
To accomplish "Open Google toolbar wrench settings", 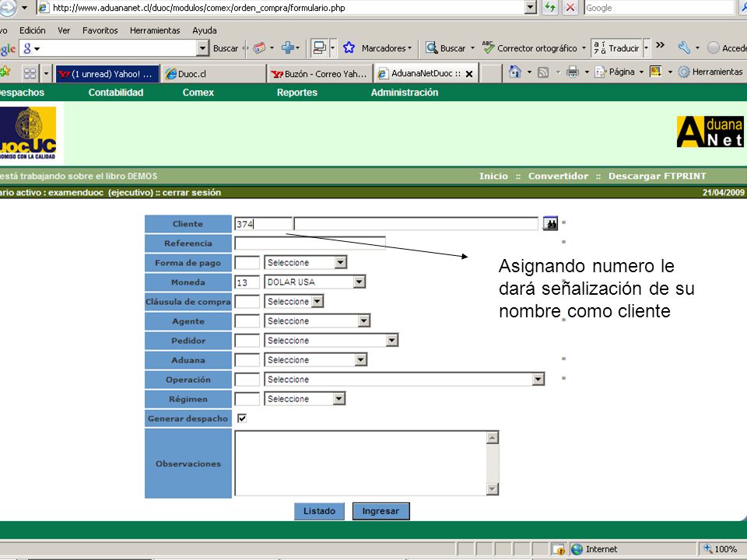I will [x=684, y=47].
